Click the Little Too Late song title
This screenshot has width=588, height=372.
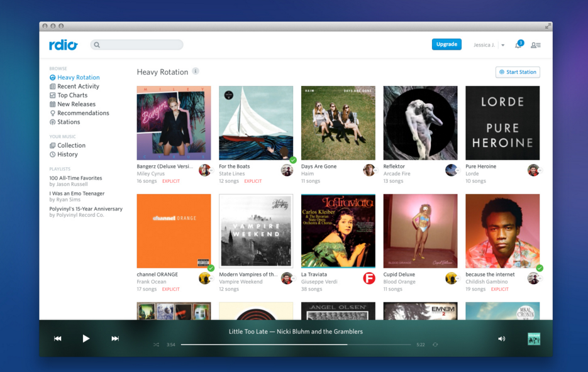coord(248,332)
